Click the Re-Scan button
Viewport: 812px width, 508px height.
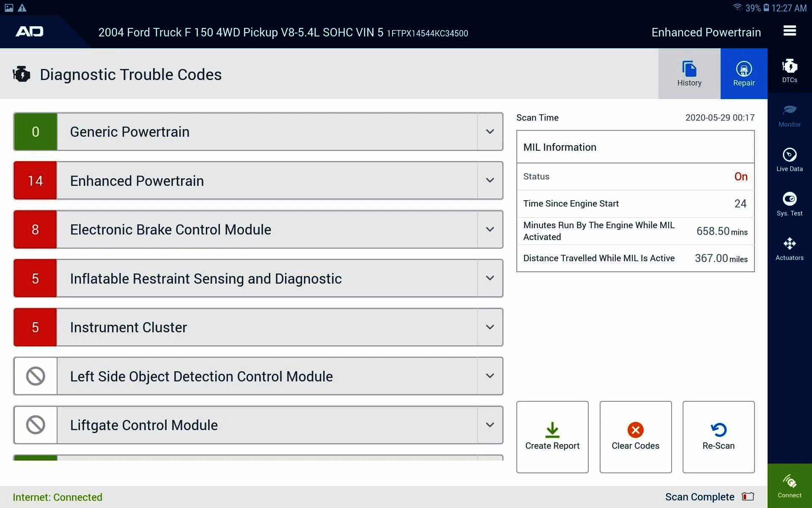[718, 436]
